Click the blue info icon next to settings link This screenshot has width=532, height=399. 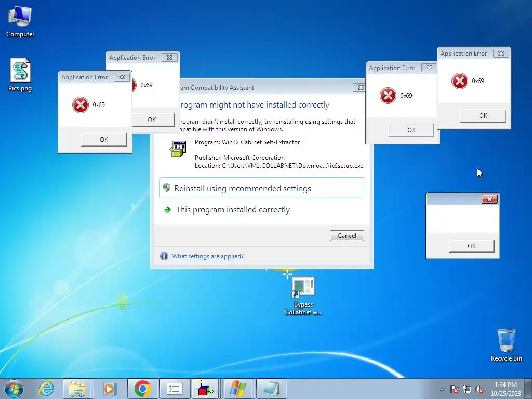(x=164, y=256)
